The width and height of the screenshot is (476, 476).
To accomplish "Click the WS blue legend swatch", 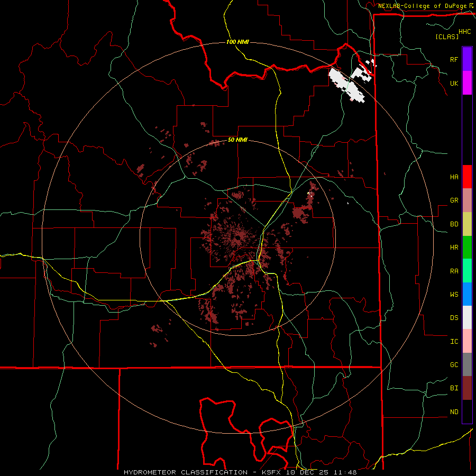I will (467, 294).
